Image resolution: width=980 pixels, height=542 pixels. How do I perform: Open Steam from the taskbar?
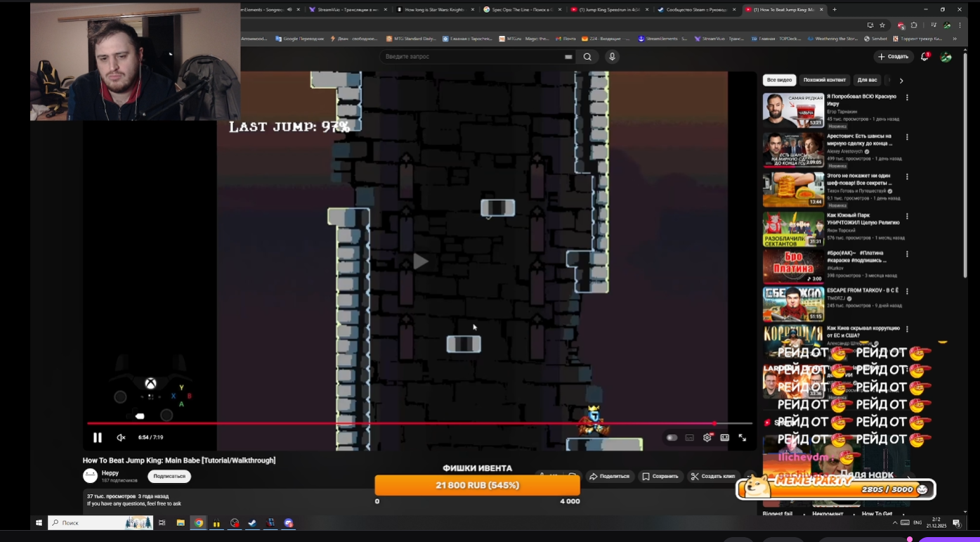253,523
